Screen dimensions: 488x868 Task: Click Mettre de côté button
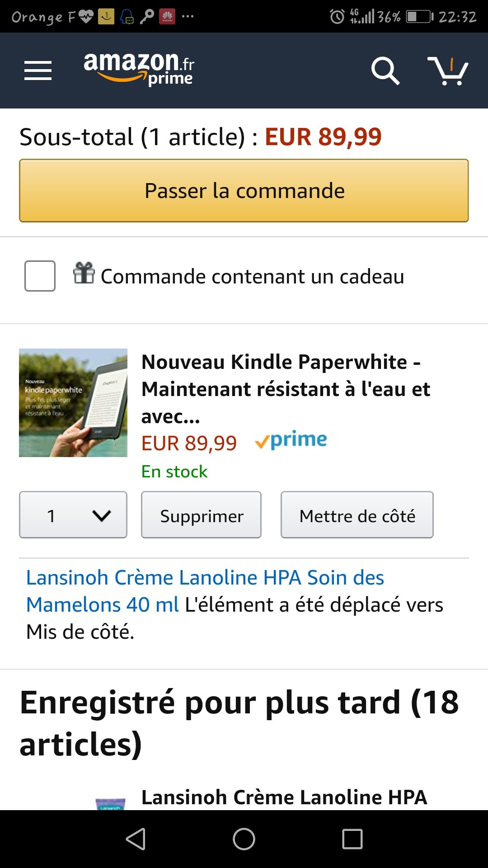click(357, 515)
